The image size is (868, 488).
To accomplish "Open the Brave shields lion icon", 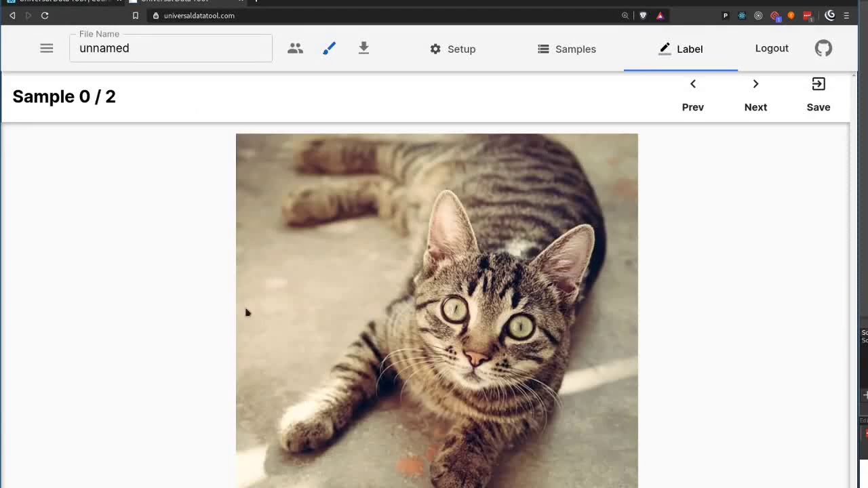I will click(x=643, y=16).
